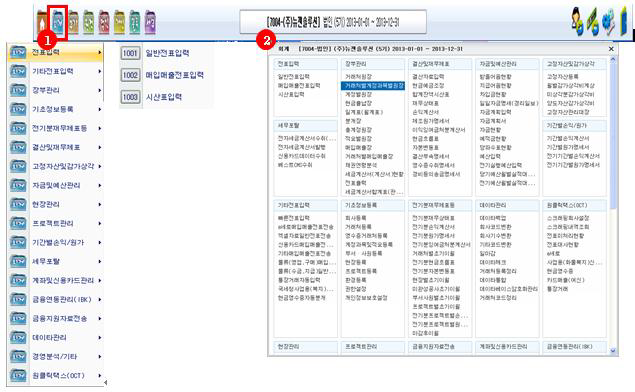Open 기간별손익계산서 in the 회계 panel

tap(568, 138)
